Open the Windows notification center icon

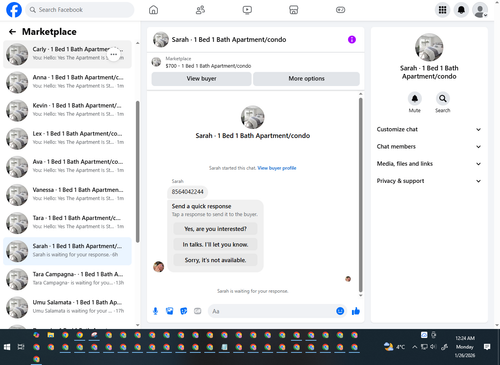[x=487, y=347]
